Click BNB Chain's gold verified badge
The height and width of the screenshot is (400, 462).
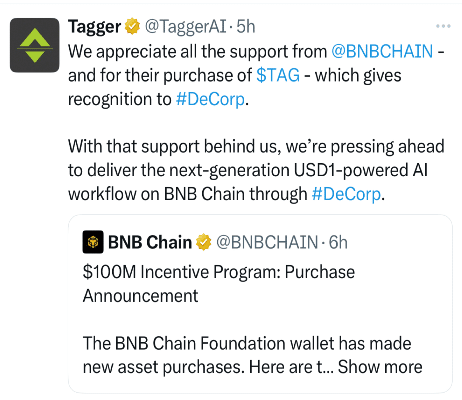204,242
